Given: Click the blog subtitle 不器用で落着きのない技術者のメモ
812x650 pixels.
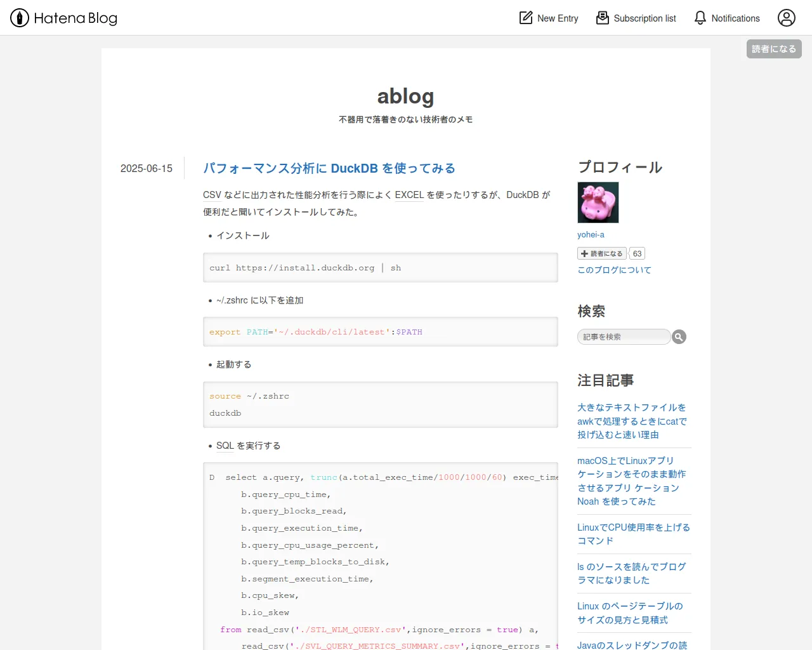Looking at the screenshot, I should click(406, 119).
